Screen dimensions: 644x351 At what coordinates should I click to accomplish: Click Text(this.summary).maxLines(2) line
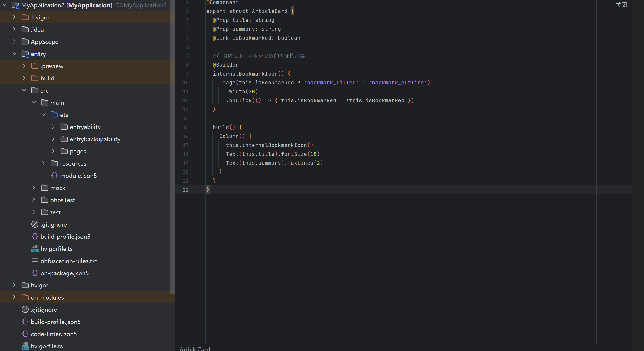pos(274,163)
